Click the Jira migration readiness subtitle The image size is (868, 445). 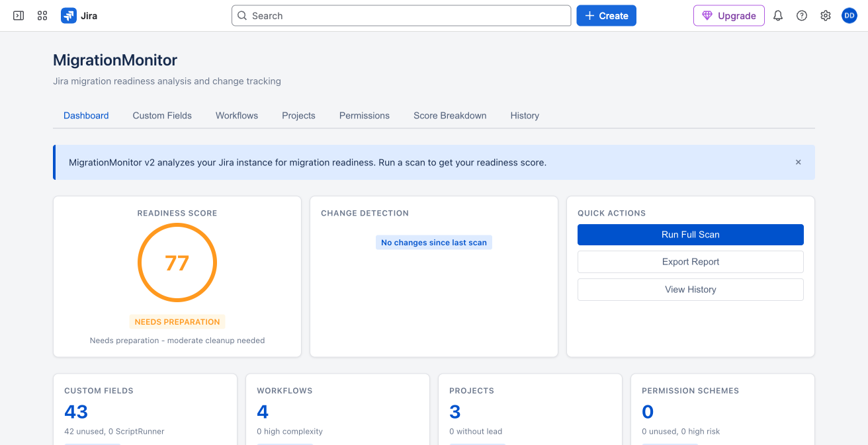(167, 81)
